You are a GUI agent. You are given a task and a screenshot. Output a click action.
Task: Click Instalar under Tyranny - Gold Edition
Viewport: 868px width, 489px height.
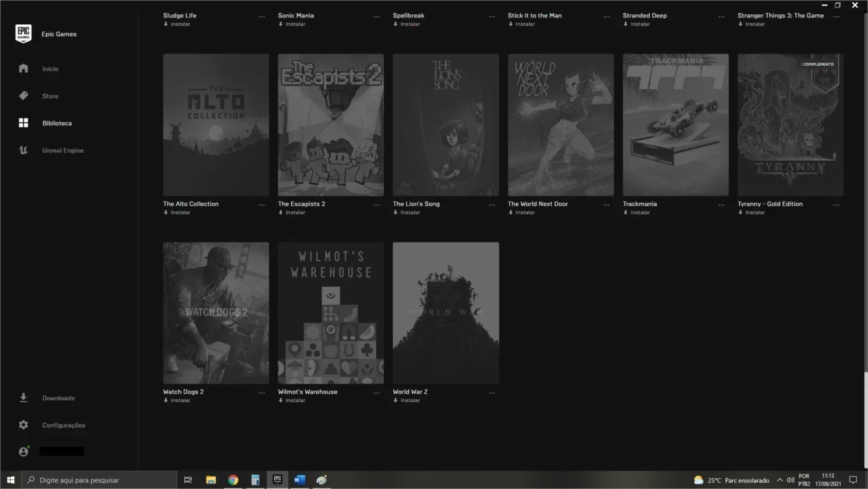[x=751, y=212]
